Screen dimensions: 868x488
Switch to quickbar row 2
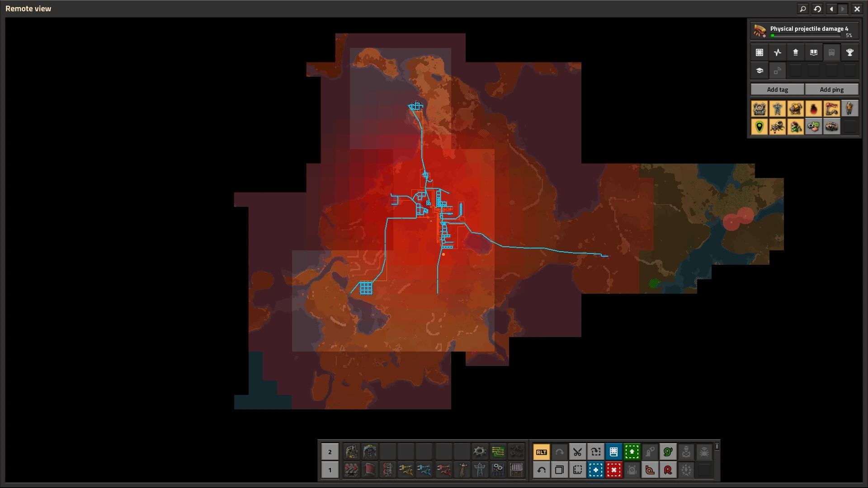(330, 451)
